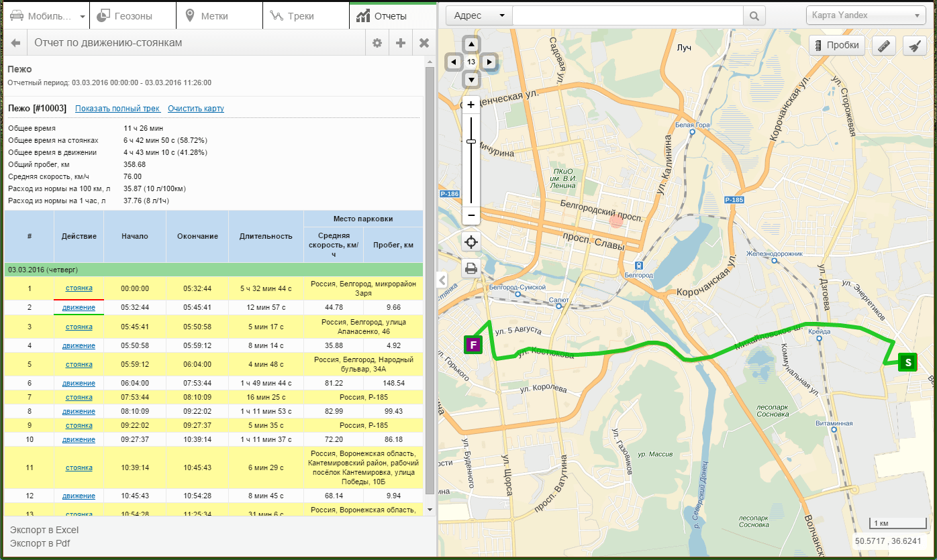Focus the address search input field
This screenshot has height=560, width=937.
coord(628,15)
